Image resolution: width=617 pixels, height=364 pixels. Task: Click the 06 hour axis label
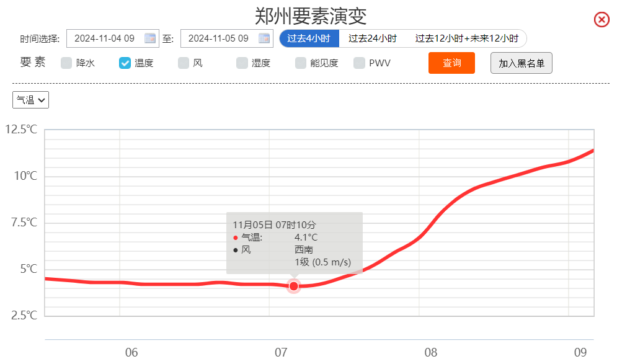click(131, 352)
